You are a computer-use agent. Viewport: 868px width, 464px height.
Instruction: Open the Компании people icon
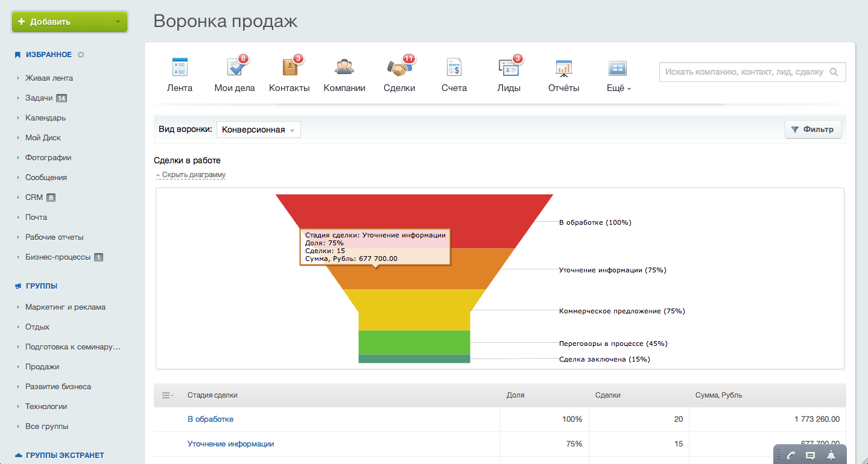point(344,67)
